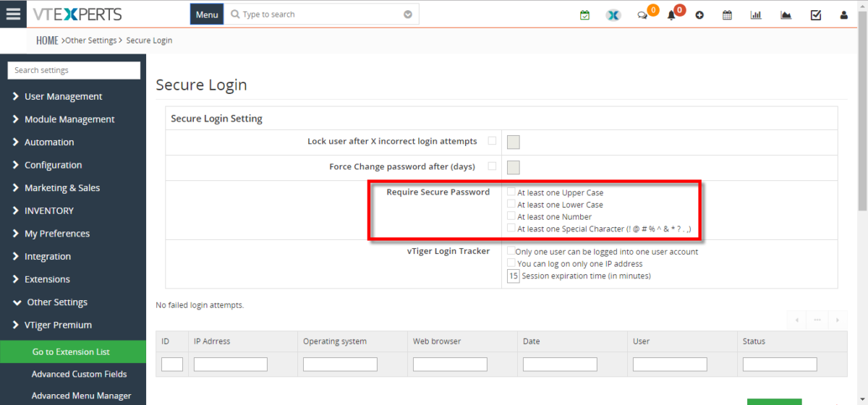The height and width of the screenshot is (405, 868).
Task: Click the Status filter field
Action: [780, 364]
